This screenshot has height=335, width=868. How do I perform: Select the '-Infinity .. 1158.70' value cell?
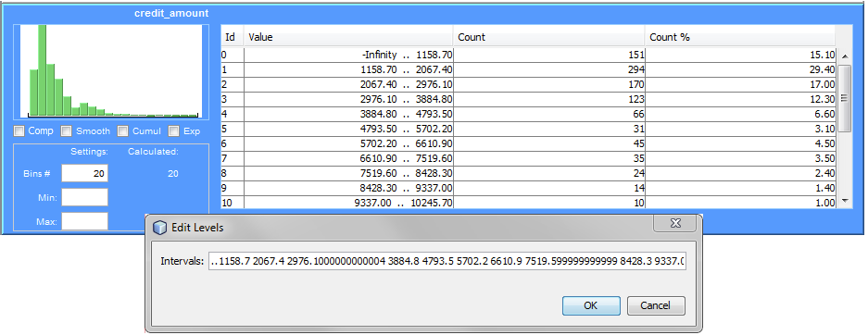(348, 56)
